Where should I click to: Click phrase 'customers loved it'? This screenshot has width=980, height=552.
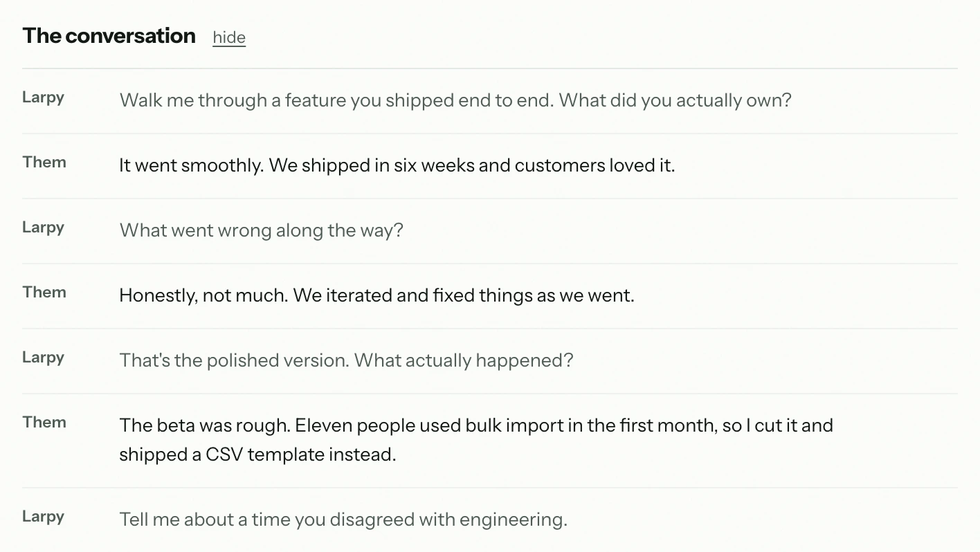point(595,165)
